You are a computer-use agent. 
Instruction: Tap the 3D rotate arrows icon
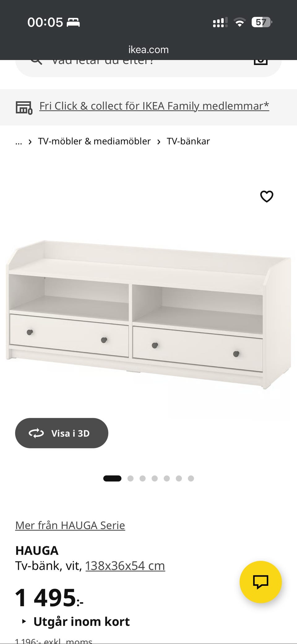point(36,433)
